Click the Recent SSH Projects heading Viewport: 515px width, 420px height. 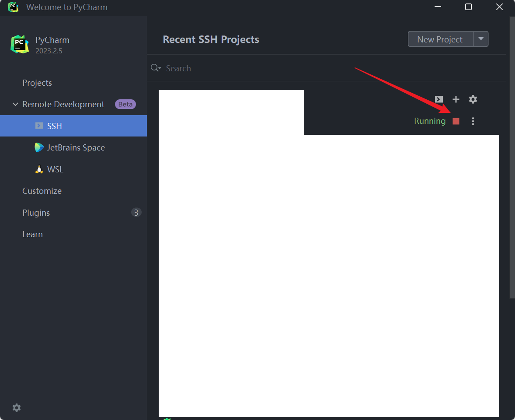(x=211, y=39)
